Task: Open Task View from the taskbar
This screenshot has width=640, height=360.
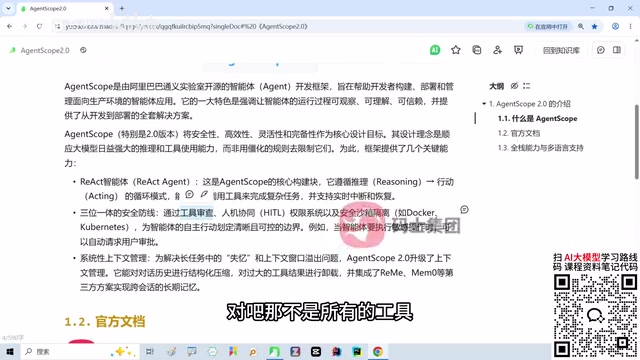Action: pyautogui.click(x=150, y=351)
